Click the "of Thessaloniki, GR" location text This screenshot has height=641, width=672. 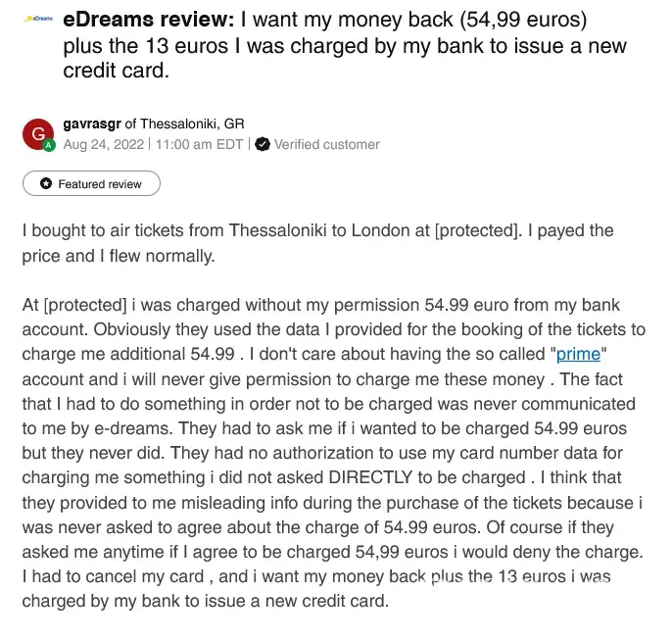[191, 123]
